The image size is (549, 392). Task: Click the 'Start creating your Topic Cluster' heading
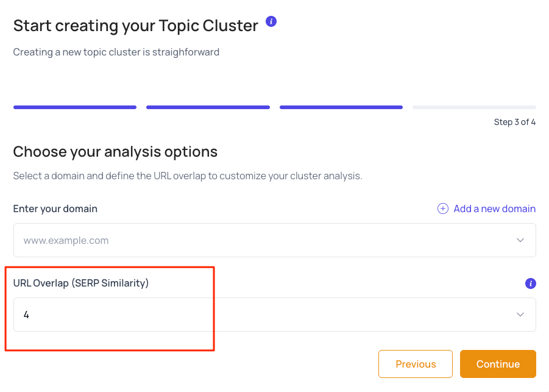point(136,26)
